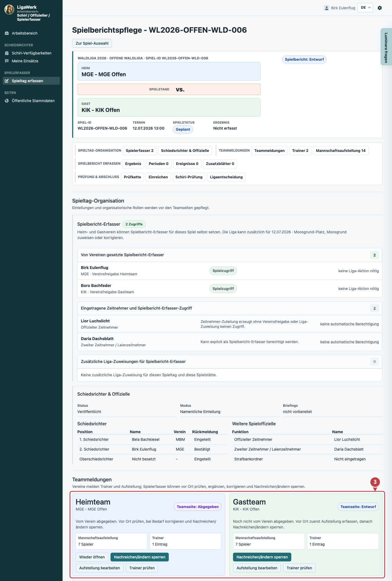Viewport: 392px width, 581px height.
Task: Jump to Schiedsrichter & Offizielle section
Action: [185, 151]
